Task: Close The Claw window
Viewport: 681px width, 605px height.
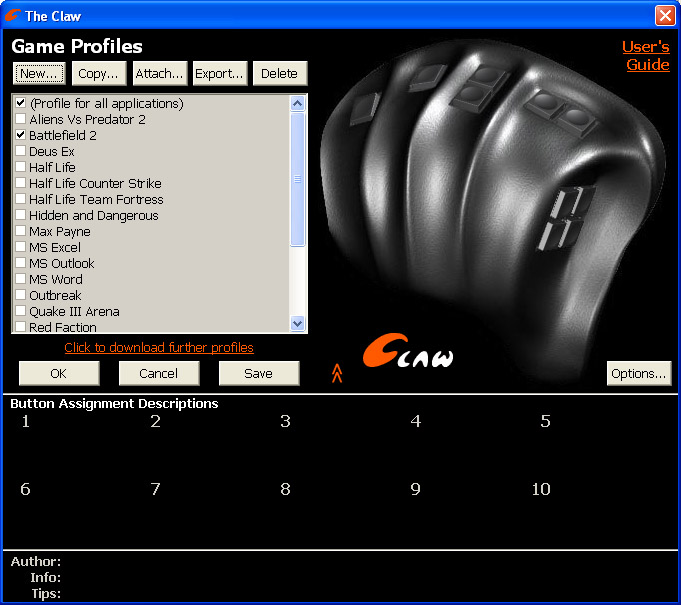Action: [665, 16]
